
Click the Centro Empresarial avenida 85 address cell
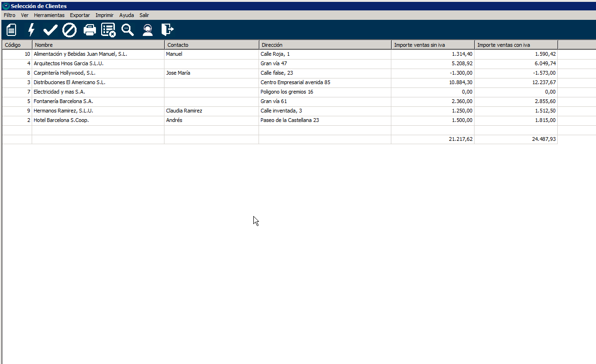[x=295, y=82]
